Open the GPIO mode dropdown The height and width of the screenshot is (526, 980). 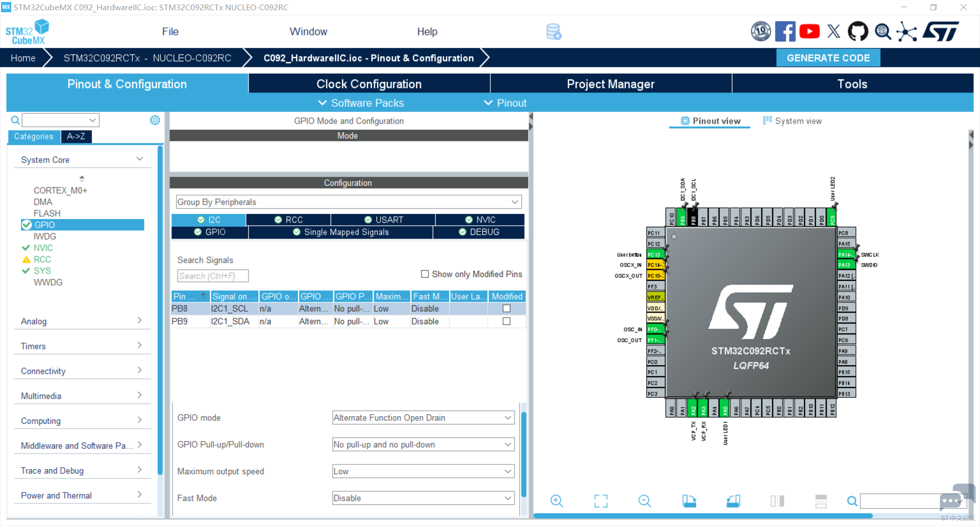[423, 418]
